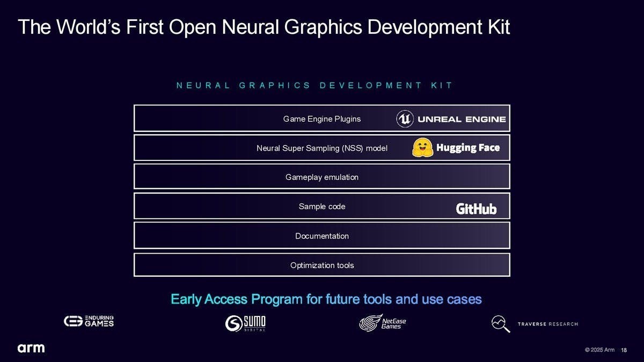Click the Hugging Face emoji logo
Image resolution: width=644 pixels, height=362 pixels.
click(x=422, y=148)
